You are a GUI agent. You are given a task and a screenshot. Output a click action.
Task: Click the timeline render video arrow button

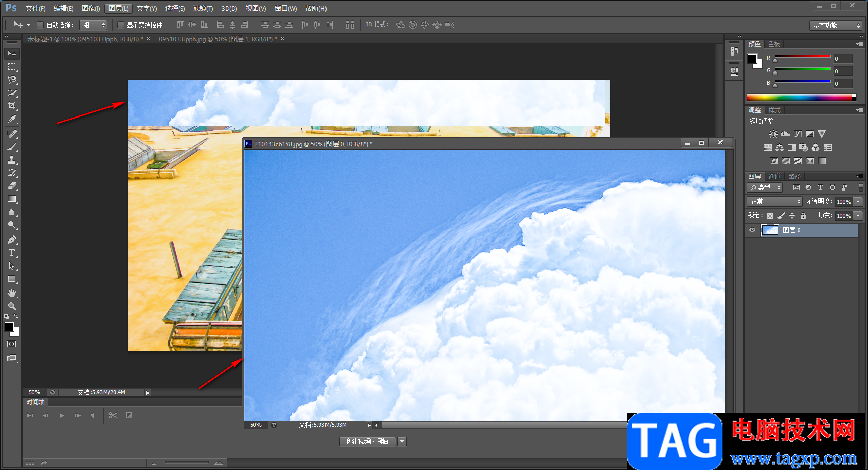click(x=44, y=463)
